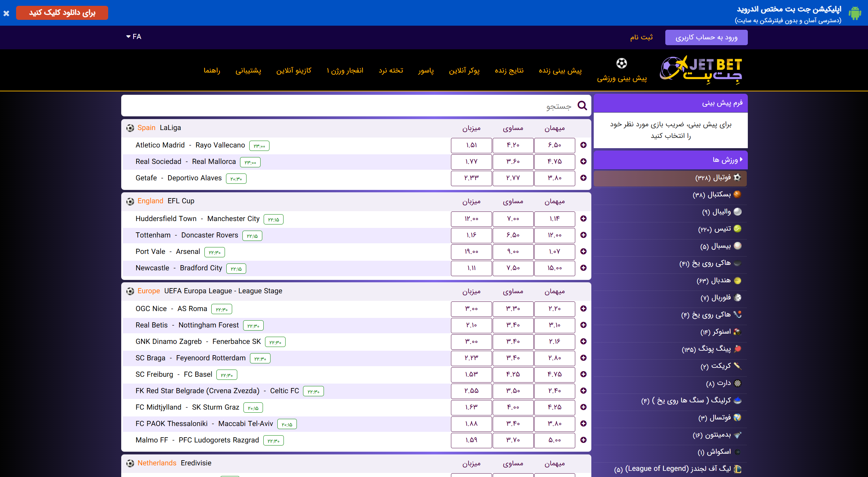Click the search magnifier icon
Image resolution: width=868 pixels, height=477 pixels.
tap(582, 106)
